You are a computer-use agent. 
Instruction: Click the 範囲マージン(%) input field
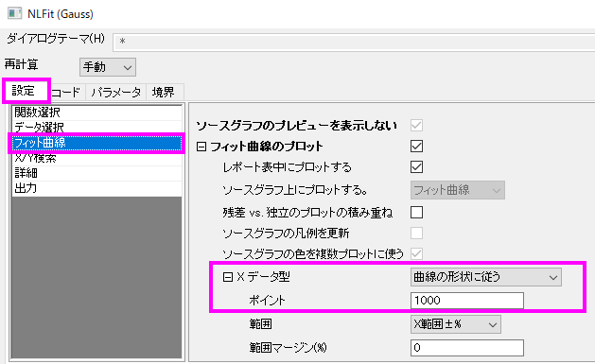pyautogui.click(x=467, y=348)
